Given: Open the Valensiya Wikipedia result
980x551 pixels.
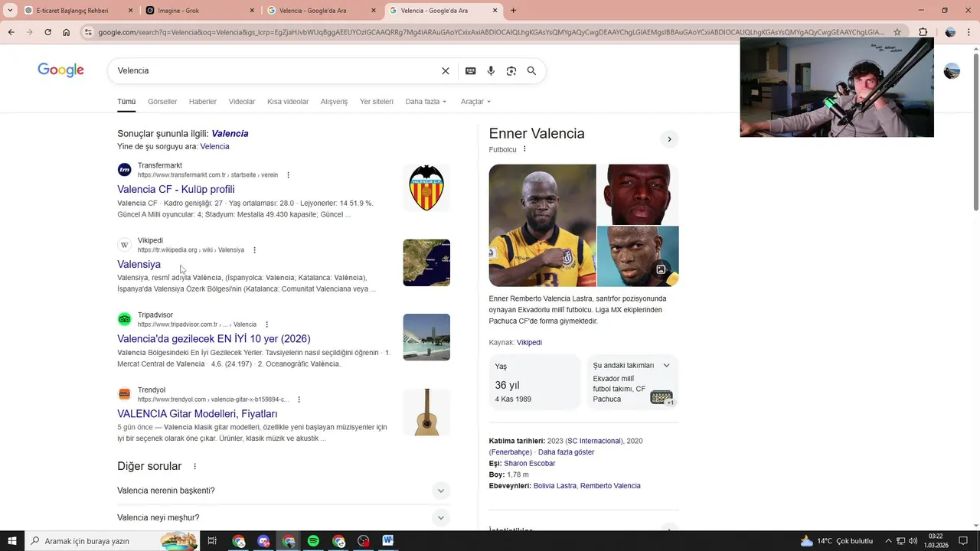Looking at the screenshot, I should [x=139, y=264].
